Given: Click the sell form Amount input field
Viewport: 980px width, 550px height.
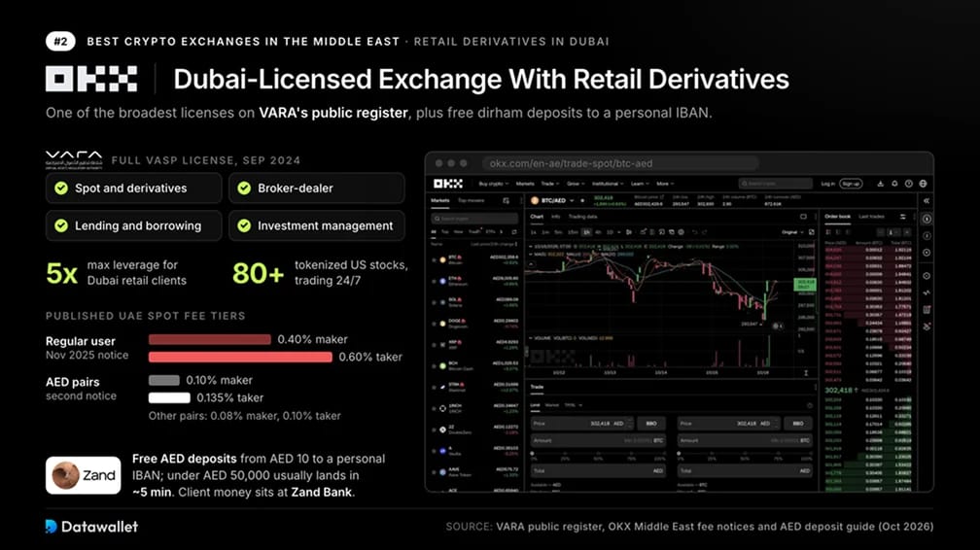Looking at the screenshot, I should click(745, 440).
